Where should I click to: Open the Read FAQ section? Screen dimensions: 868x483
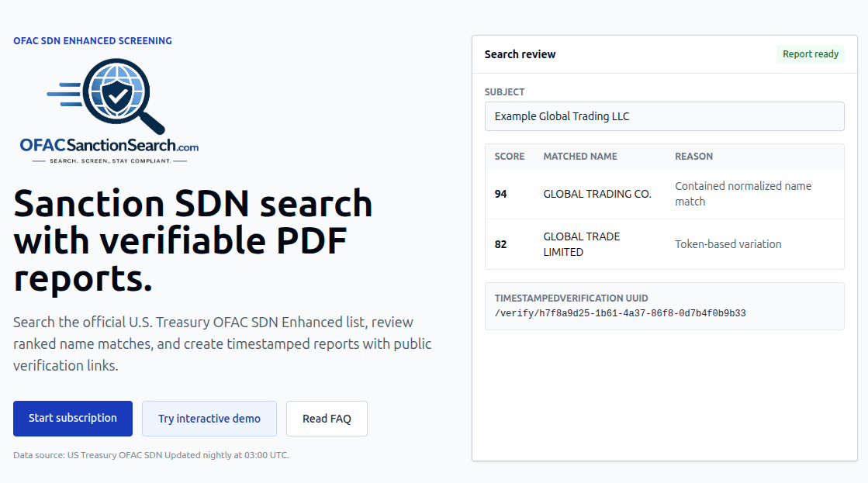coord(327,418)
